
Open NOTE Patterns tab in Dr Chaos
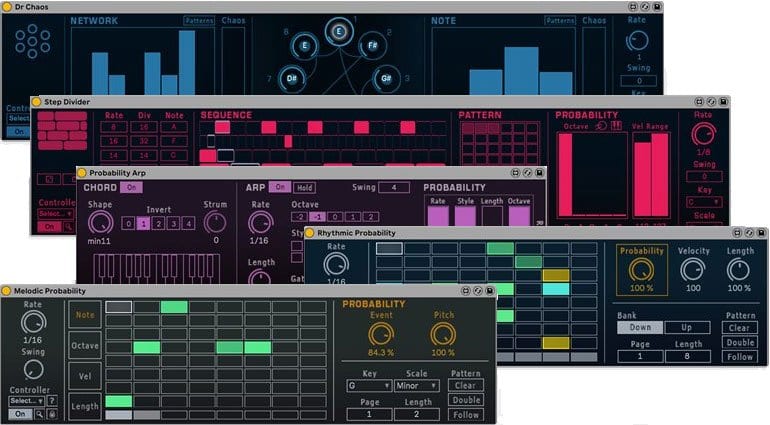pyautogui.click(x=560, y=21)
